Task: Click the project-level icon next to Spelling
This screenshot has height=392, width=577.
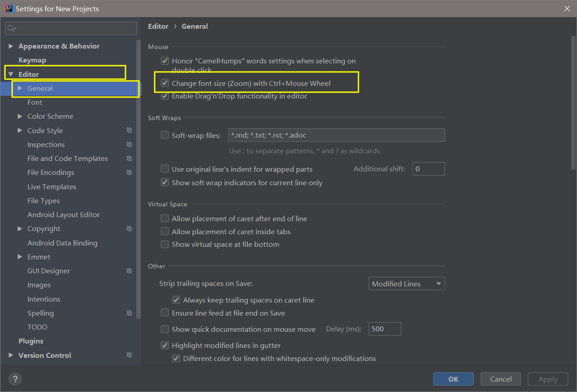Action: tap(130, 313)
